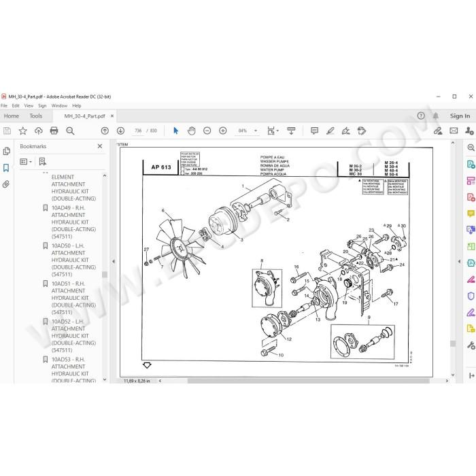Switch to the Home tab

pyautogui.click(x=12, y=116)
